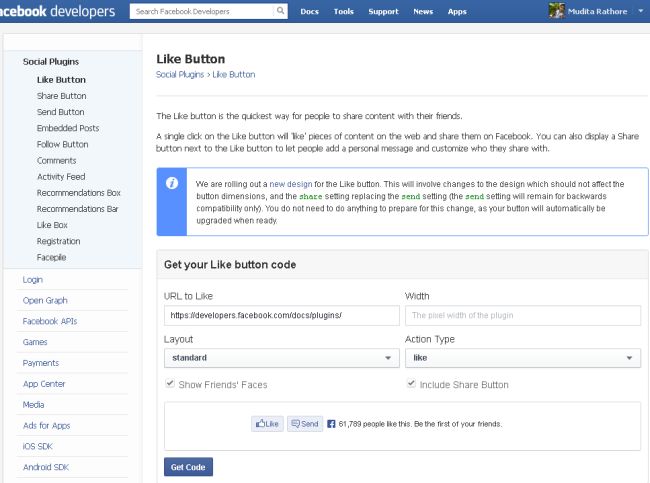The image size is (650, 483).
Task: Open the News menu
Action: coord(423,12)
